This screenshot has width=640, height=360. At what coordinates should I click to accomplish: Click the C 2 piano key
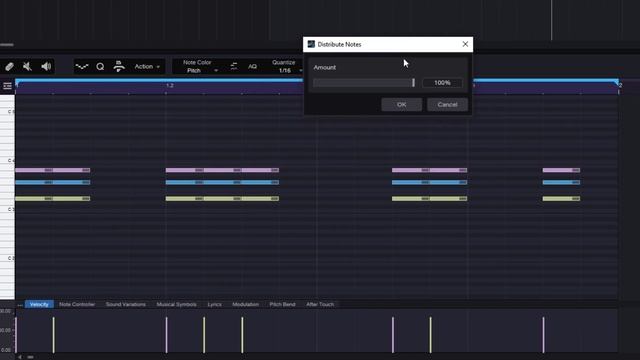(x=7, y=258)
